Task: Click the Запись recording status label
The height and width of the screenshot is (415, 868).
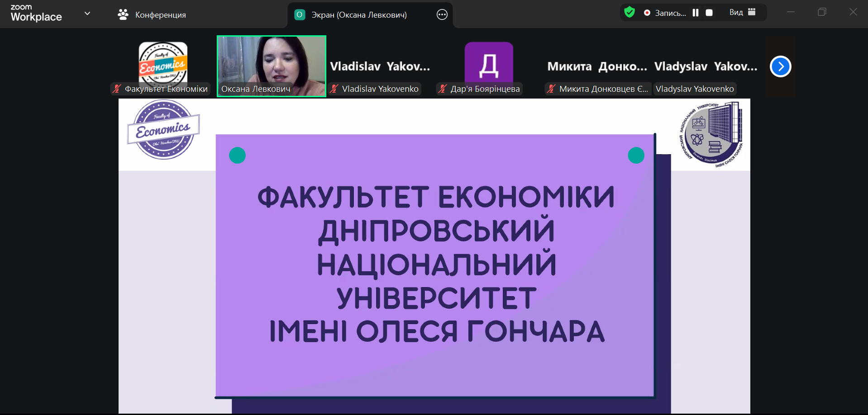Action: point(670,13)
